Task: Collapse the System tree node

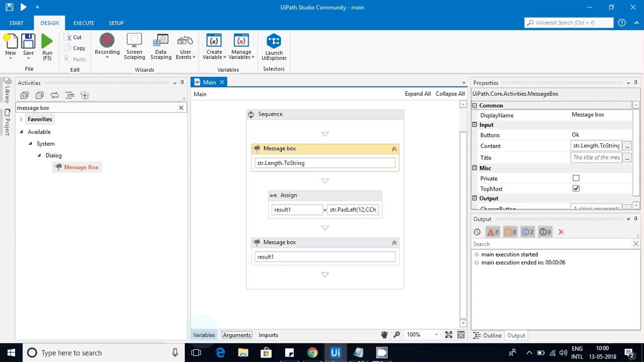Action: (x=30, y=144)
